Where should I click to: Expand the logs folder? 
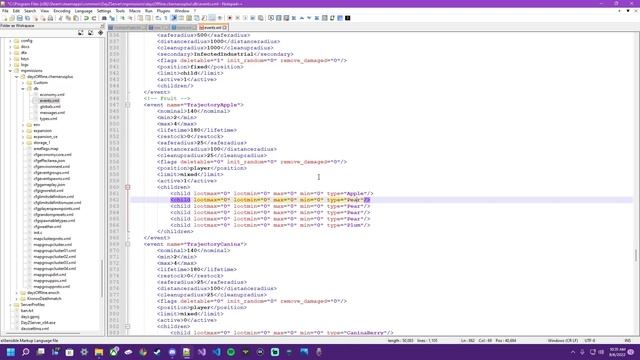(10, 65)
